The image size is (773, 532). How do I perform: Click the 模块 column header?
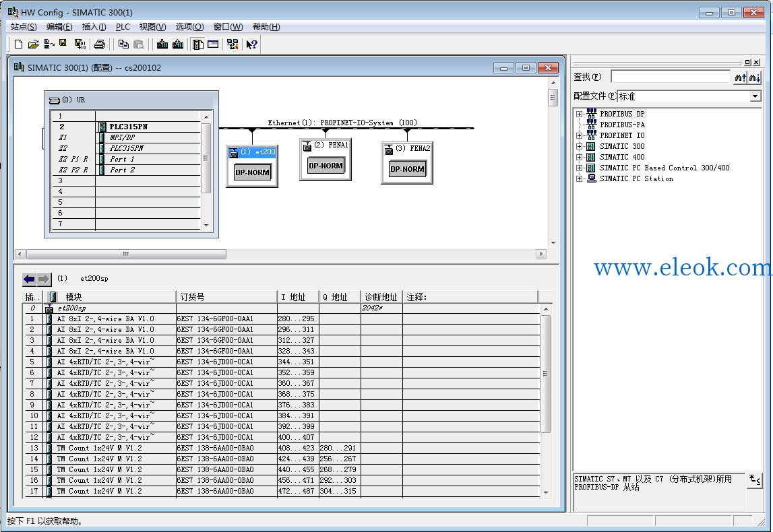pos(110,297)
